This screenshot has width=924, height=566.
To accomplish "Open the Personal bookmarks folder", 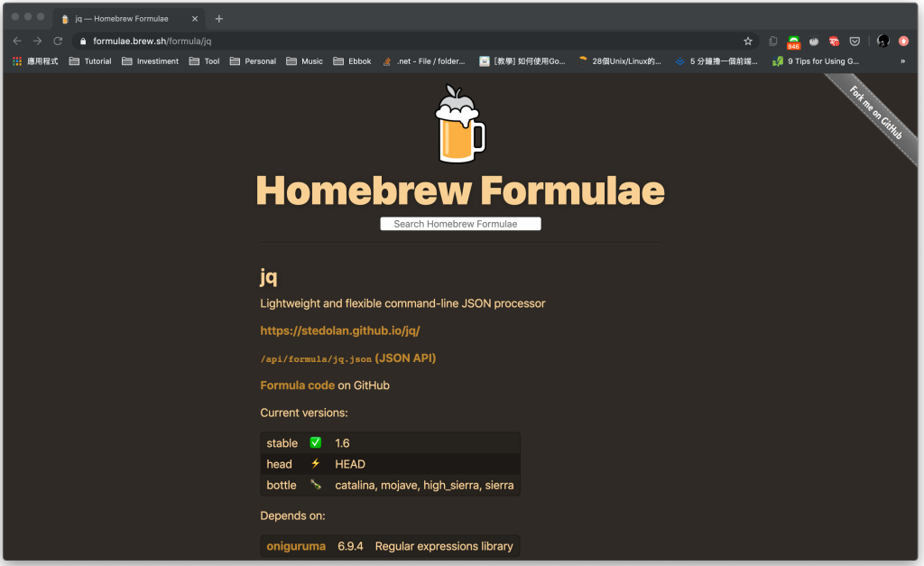I will [253, 61].
